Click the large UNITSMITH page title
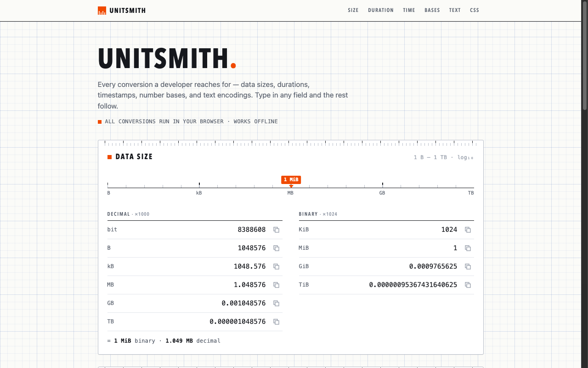This screenshot has height=368, width=588. pyautogui.click(x=167, y=58)
